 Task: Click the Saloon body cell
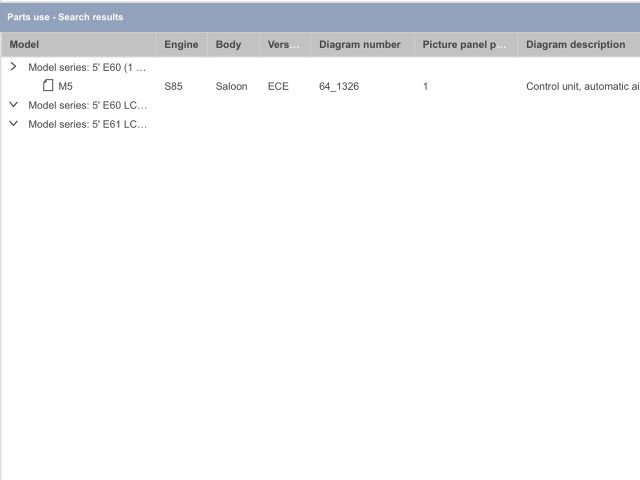pos(231,87)
